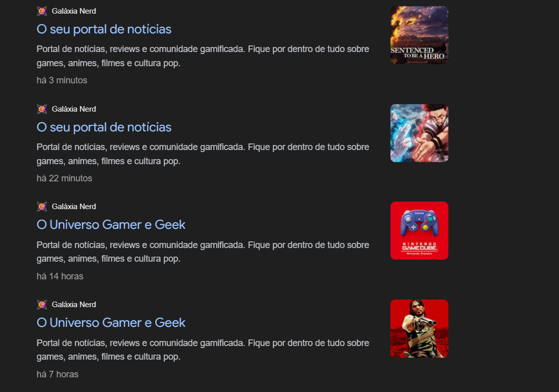
Task: Click the Red Dead Redemption cowboy thumbnail
Action: [419, 328]
